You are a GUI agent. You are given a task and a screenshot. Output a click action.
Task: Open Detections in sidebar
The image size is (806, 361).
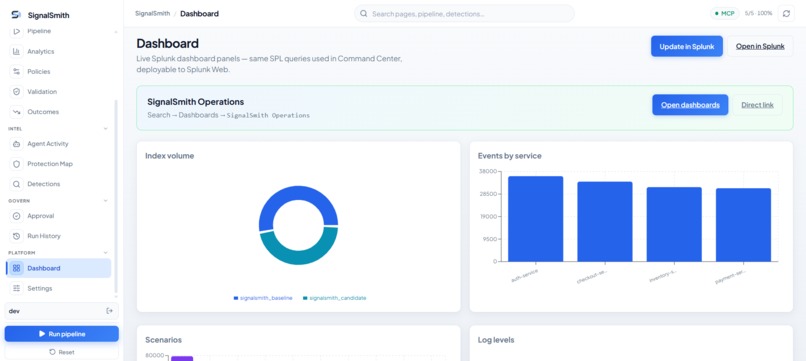[60, 184]
